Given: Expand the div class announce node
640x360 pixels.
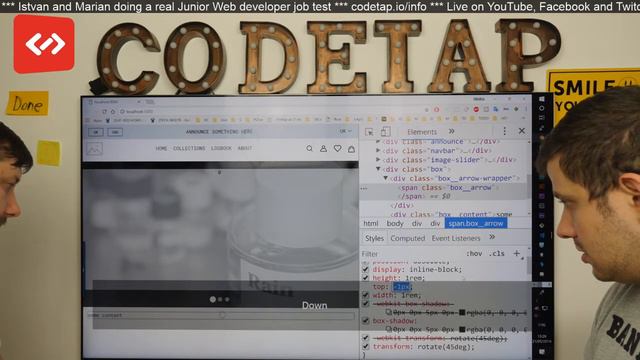Looking at the screenshot, I should coord(378,142).
